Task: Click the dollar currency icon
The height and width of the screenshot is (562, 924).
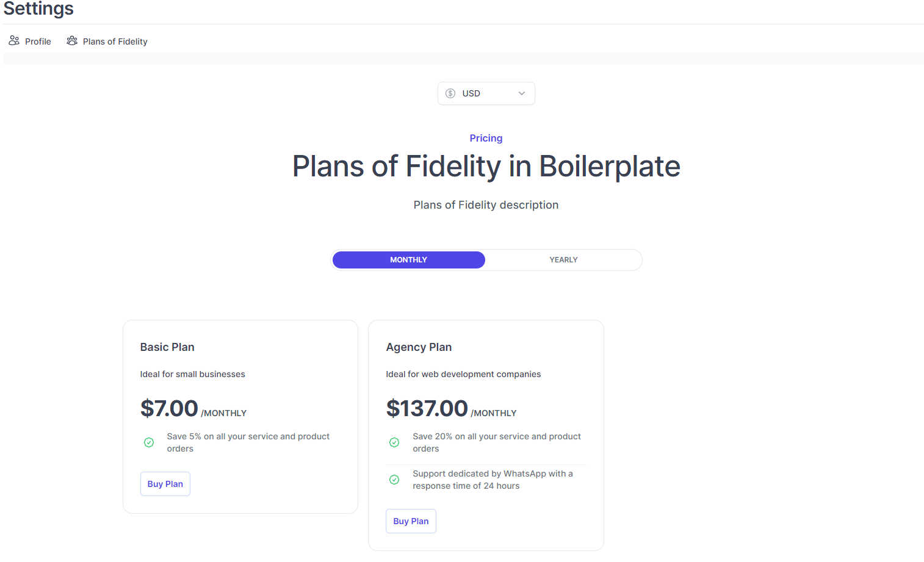Action: pos(450,93)
